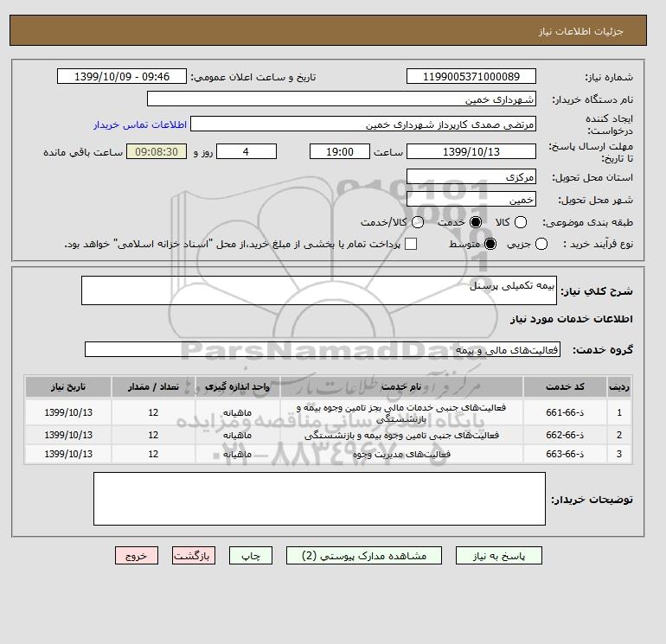Click the delivery province field مرکزی
The height and width of the screenshot is (644, 666).
[x=471, y=176]
